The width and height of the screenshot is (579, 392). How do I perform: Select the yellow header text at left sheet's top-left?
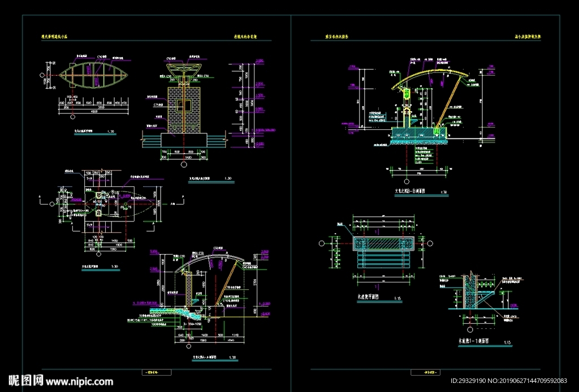click(54, 37)
